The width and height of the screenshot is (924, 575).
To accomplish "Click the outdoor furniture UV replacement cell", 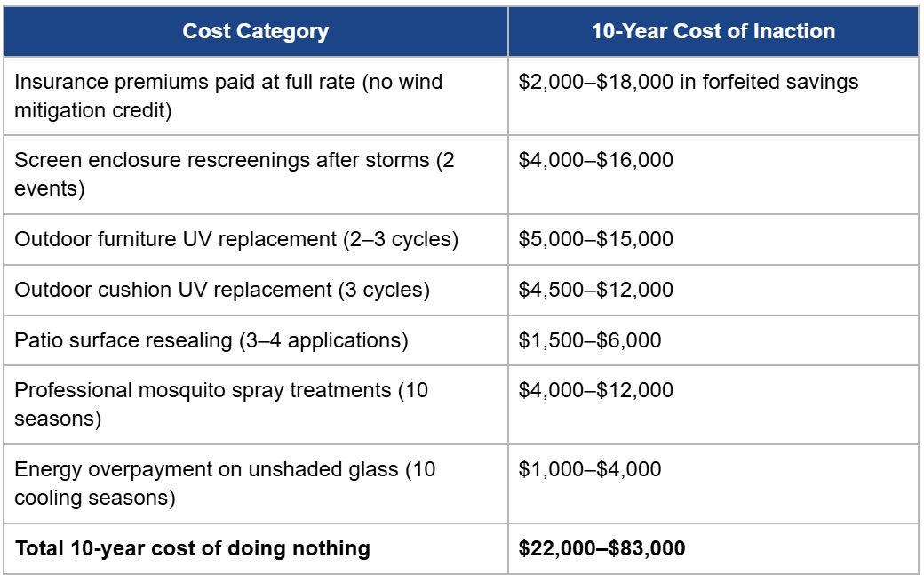I will coord(256,239).
